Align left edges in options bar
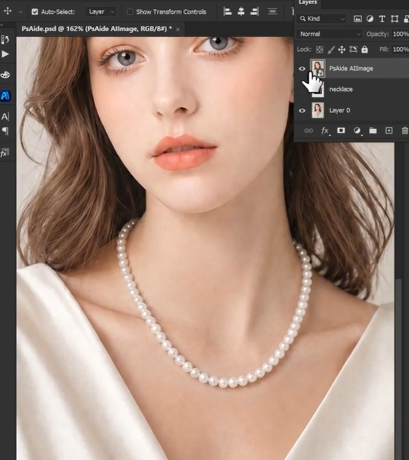 tap(228, 12)
